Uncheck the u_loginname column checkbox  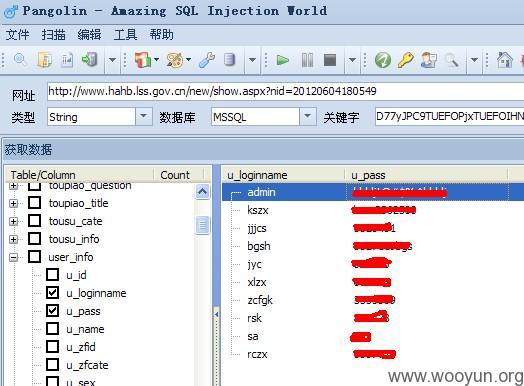coord(52,293)
